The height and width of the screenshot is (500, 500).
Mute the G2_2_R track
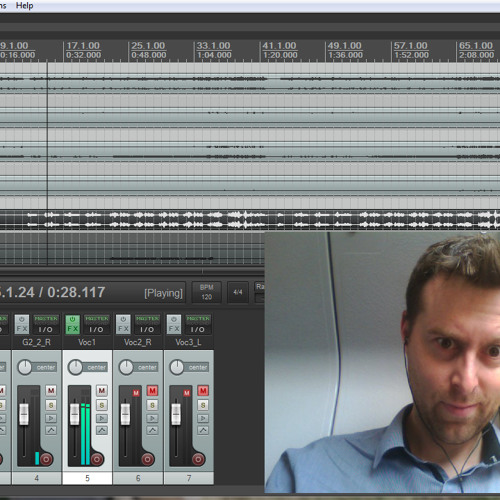click(x=51, y=390)
